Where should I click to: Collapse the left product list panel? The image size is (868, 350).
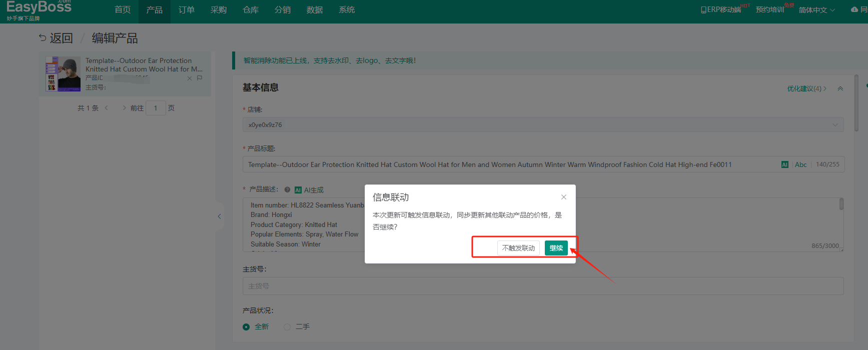click(x=219, y=216)
